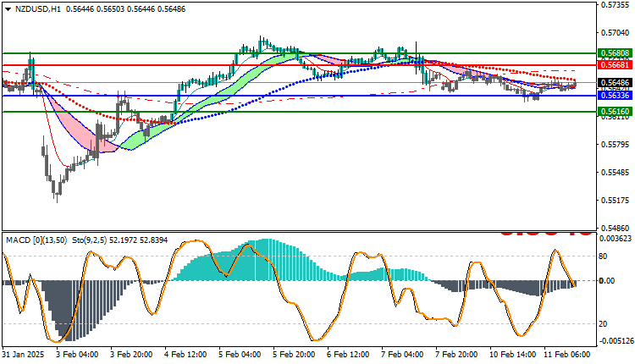
Task: Click the 0.54860 price axis value
Action: [x=616, y=229]
